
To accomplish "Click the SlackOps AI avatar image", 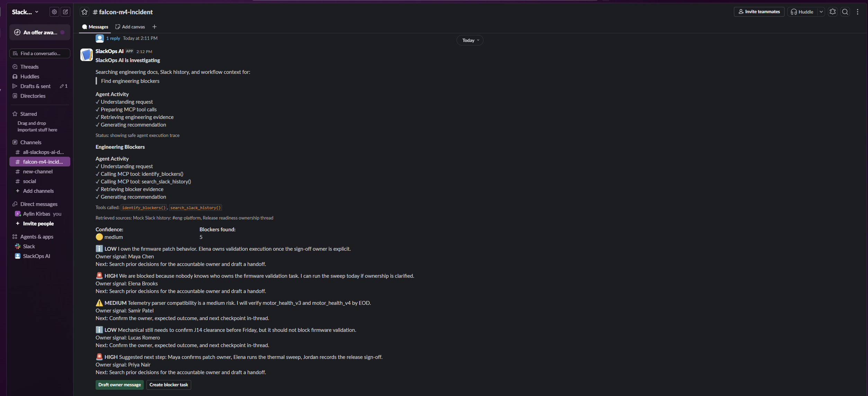I will [x=87, y=55].
